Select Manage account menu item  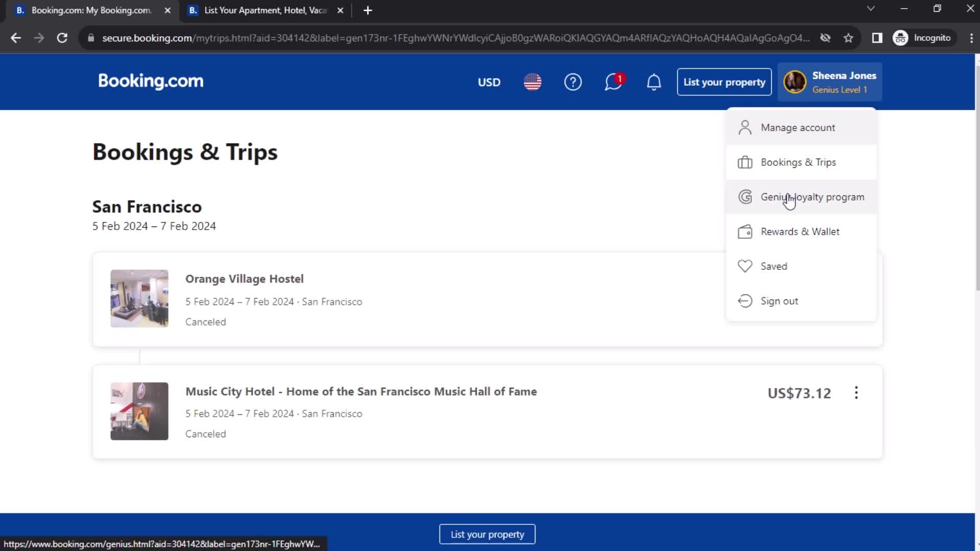801,128
